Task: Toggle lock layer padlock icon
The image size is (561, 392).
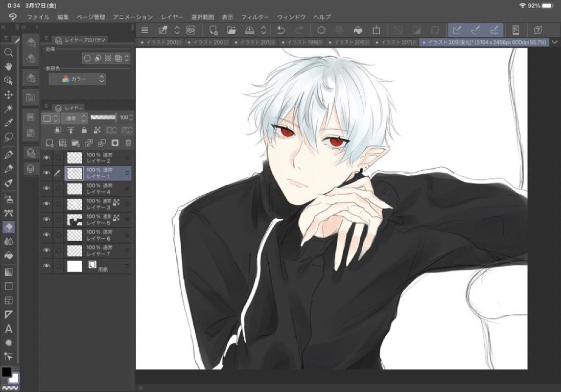Action: click(84, 130)
